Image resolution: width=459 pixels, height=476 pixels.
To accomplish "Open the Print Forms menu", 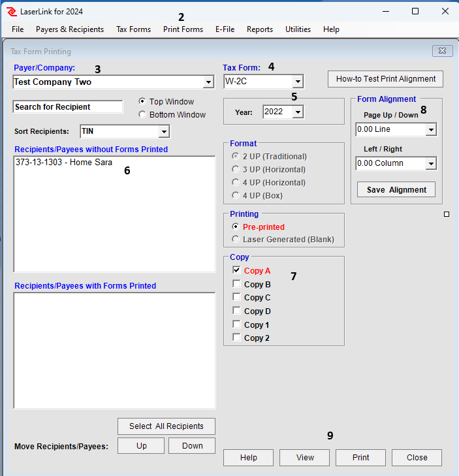I will [183, 29].
